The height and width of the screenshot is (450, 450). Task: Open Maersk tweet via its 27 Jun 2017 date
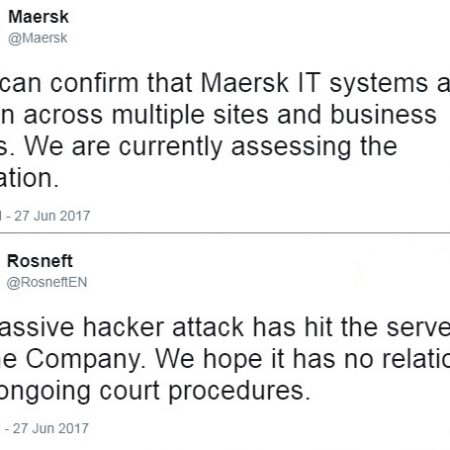pyautogui.click(x=52, y=216)
